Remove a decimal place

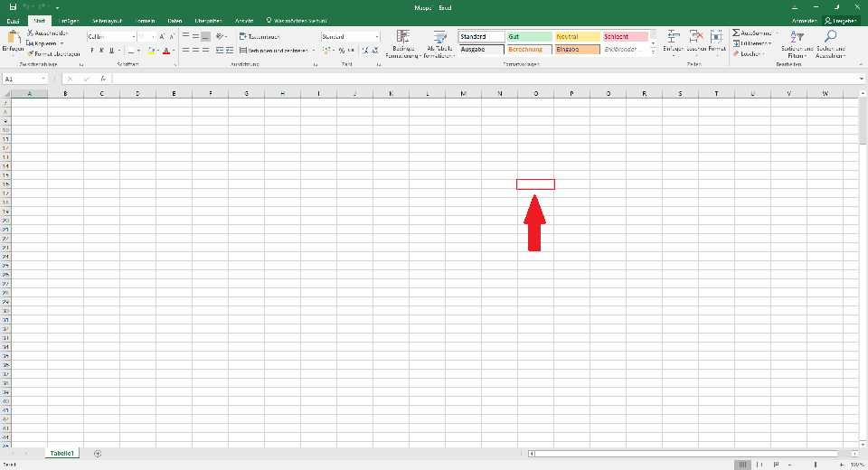click(x=375, y=51)
